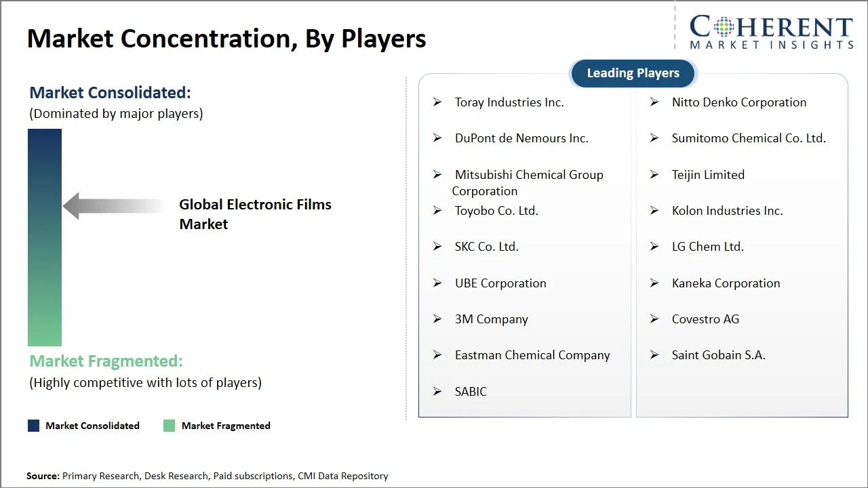Click the Highly competitive with lots of players caption

point(145,383)
